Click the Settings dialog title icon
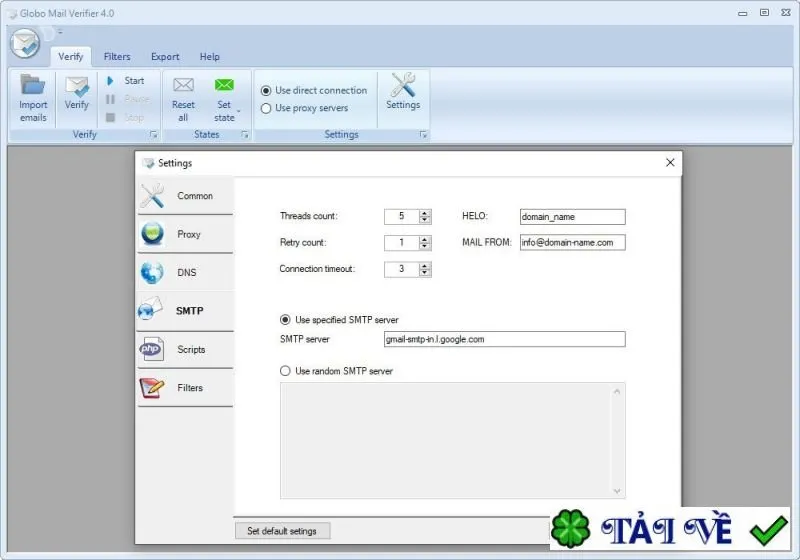The image size is (800, 560). (x=148, y=163)
